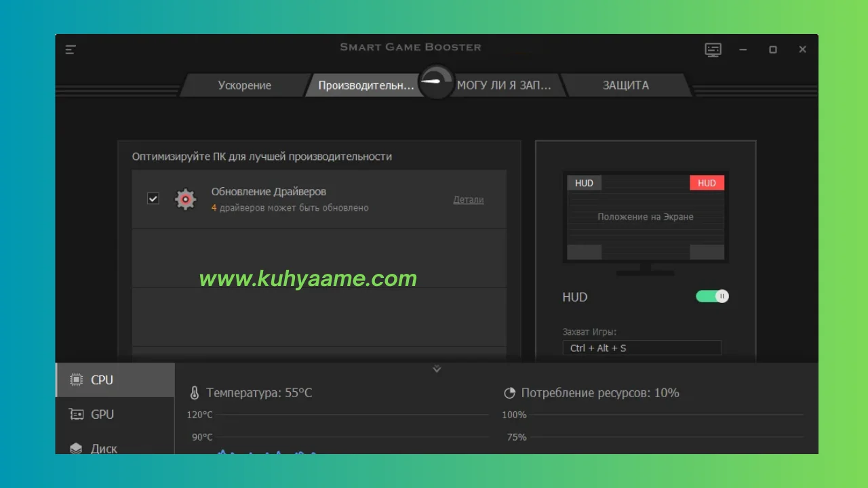The image size is (868, 488).
Task: Collapse the monitor panel with double chevron
Action: coord(437,369)
